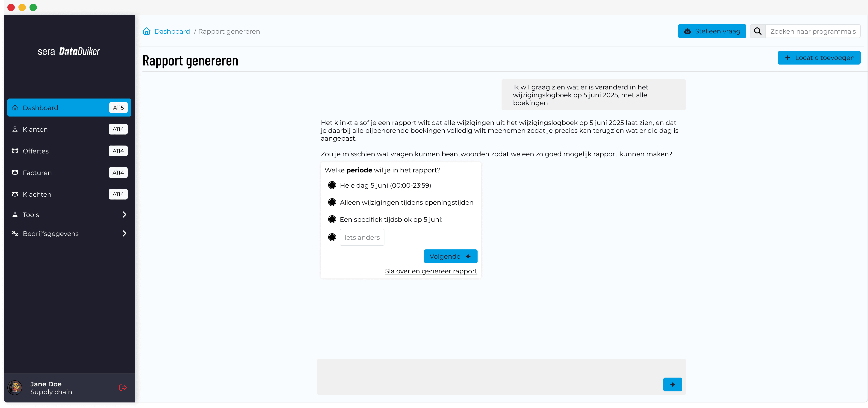Click the red logout icon

click(123, 388)
